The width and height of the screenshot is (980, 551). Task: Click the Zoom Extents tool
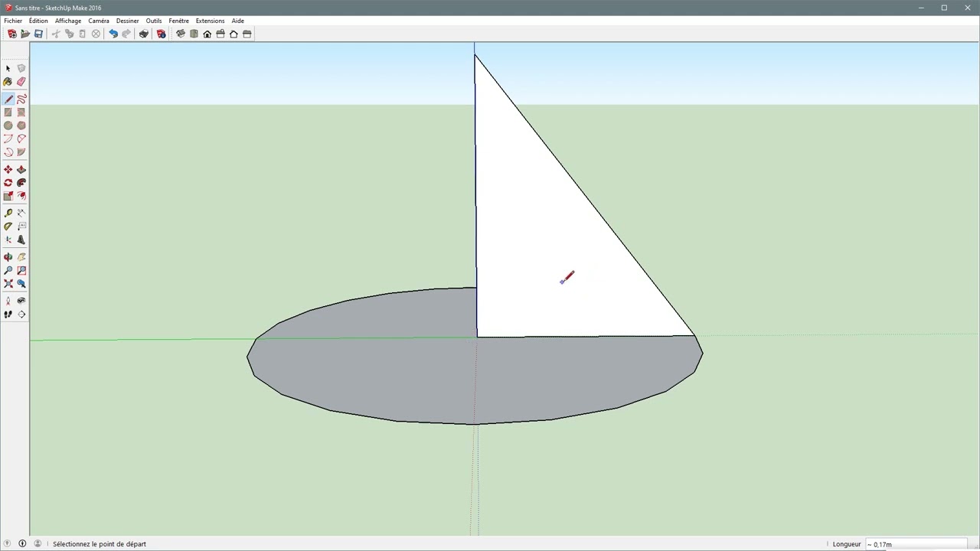[x=8, y=284]
